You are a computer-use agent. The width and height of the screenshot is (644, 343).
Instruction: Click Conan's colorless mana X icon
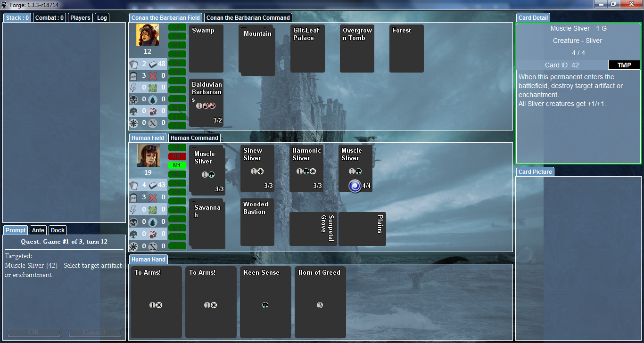[153, 122]
